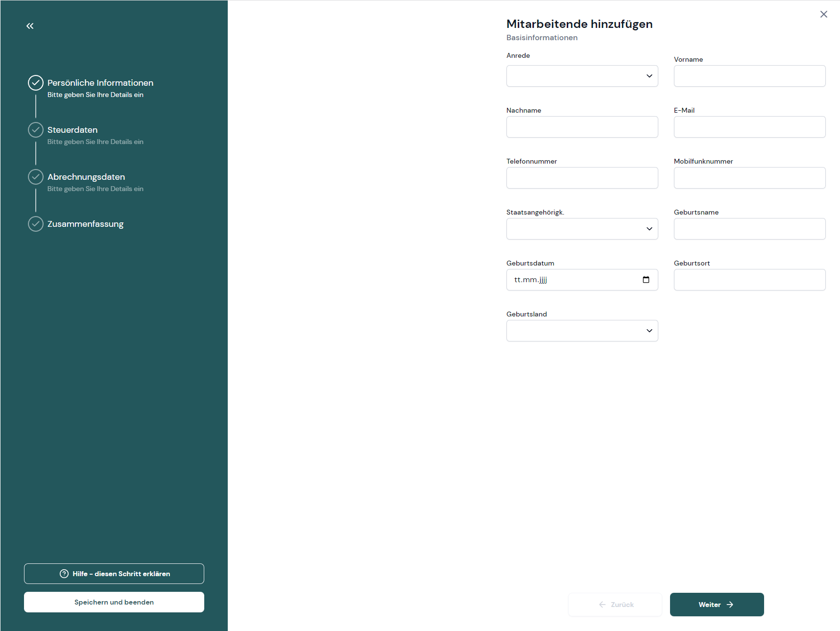Click the help question mark icon
The height and width of the screenshot is (631, 840).
tap(64, 574)
